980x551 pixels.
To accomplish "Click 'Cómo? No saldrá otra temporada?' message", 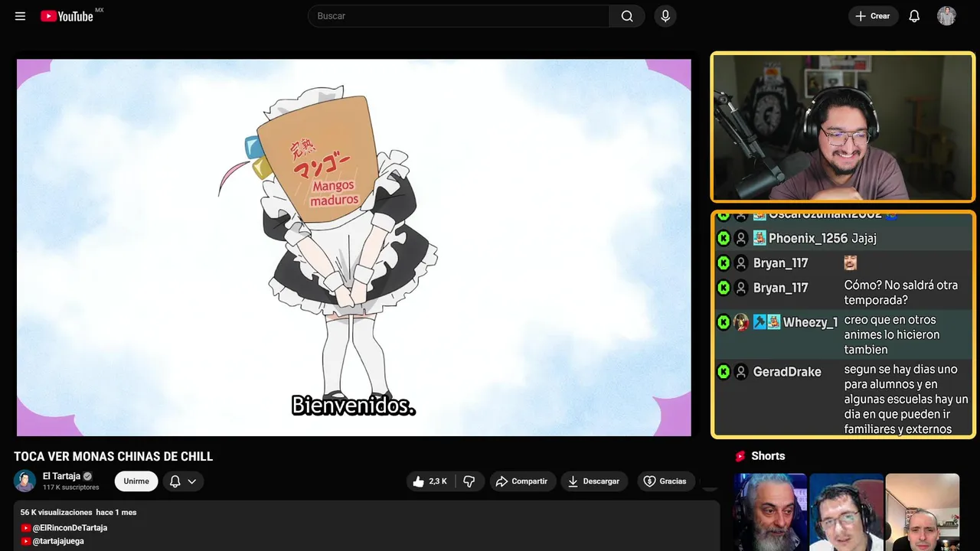I will (x=901, y=292).
